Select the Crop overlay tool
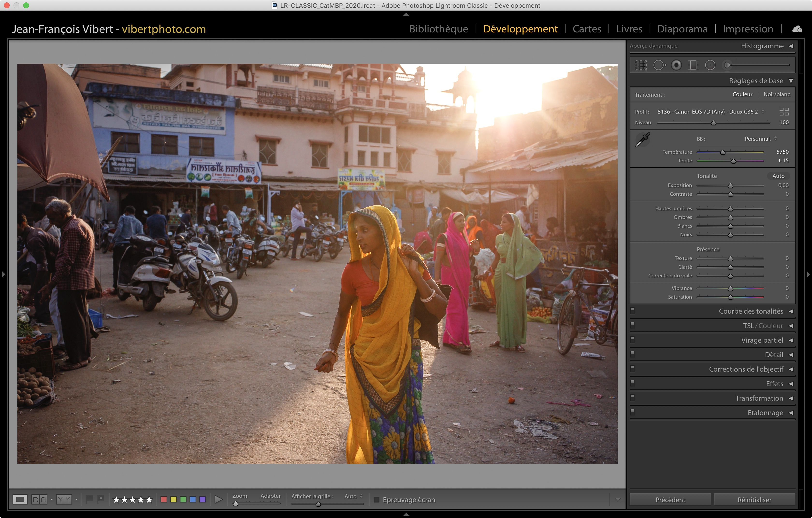 click(x=641, y=65)
